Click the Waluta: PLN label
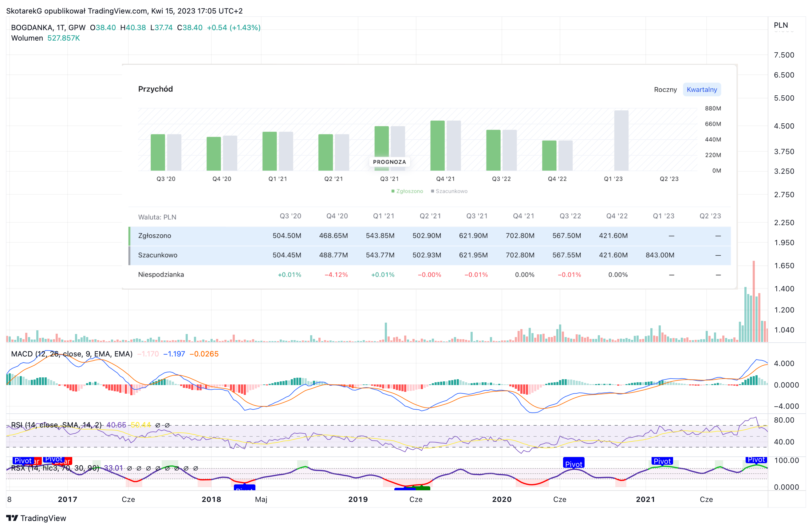This screenshot has height=529, width=812. pyautogui.click(x=157, y=217)
